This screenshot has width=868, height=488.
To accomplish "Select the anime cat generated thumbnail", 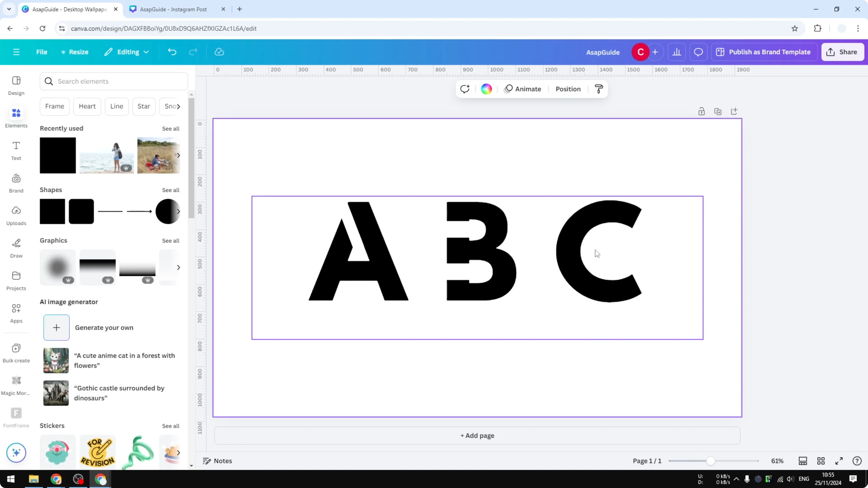I will pyautogui.click(x=56, y=360).
